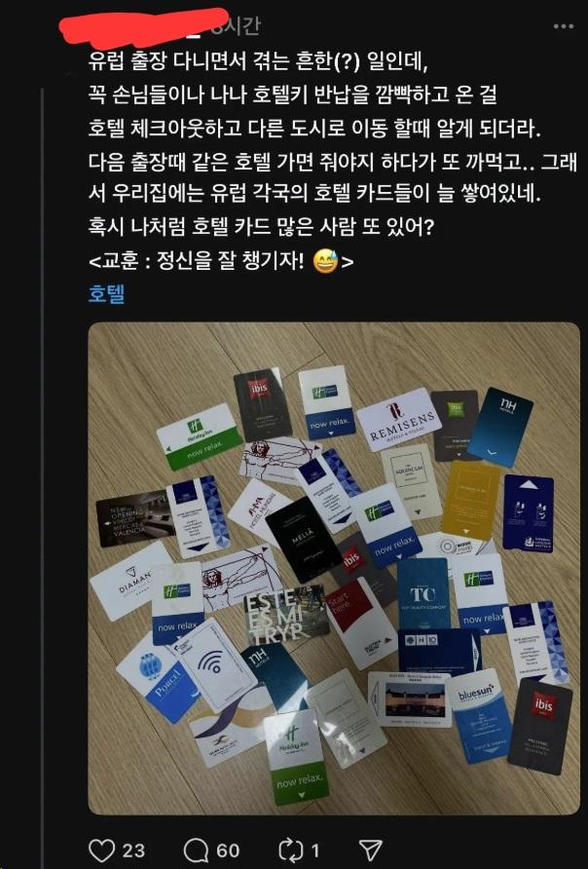Viewport: 588px width, 869px height.
Task: Open replies via the comment bubble icon
Action: 196,850
